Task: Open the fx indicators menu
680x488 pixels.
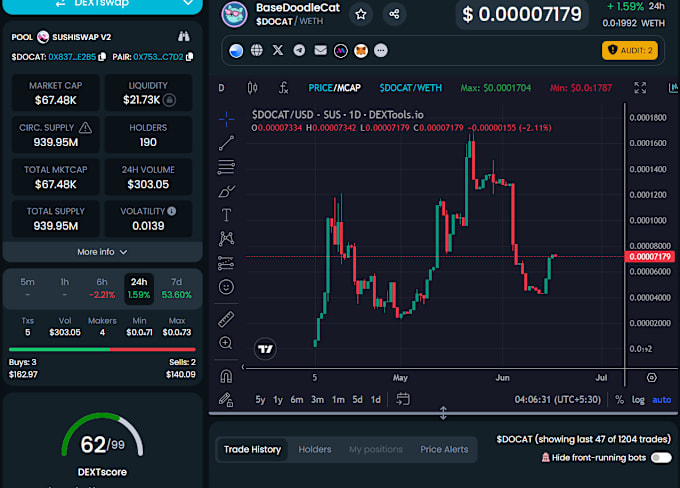Action: tap(283, 88)
